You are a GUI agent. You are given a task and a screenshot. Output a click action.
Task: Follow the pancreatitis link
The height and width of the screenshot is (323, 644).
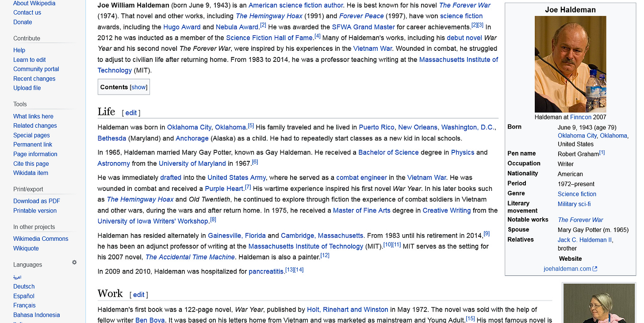266,271
